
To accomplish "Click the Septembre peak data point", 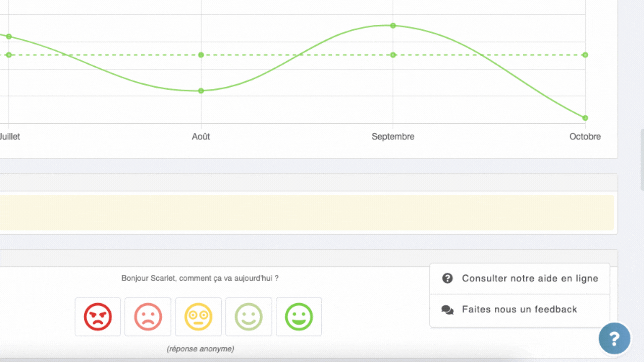I will [393, 25].
